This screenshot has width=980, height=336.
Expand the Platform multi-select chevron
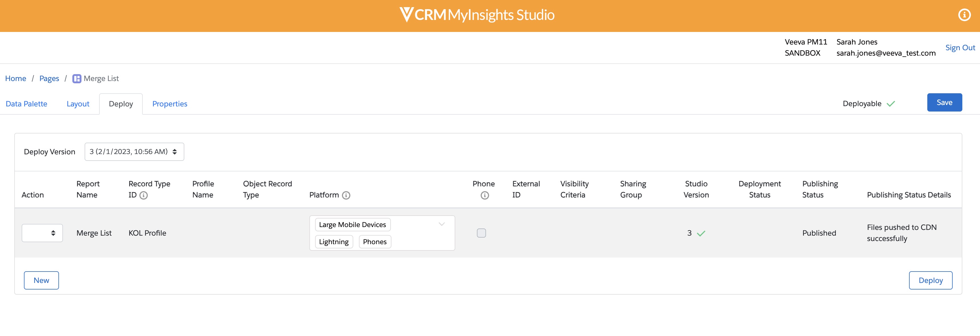tap(441, 224)
